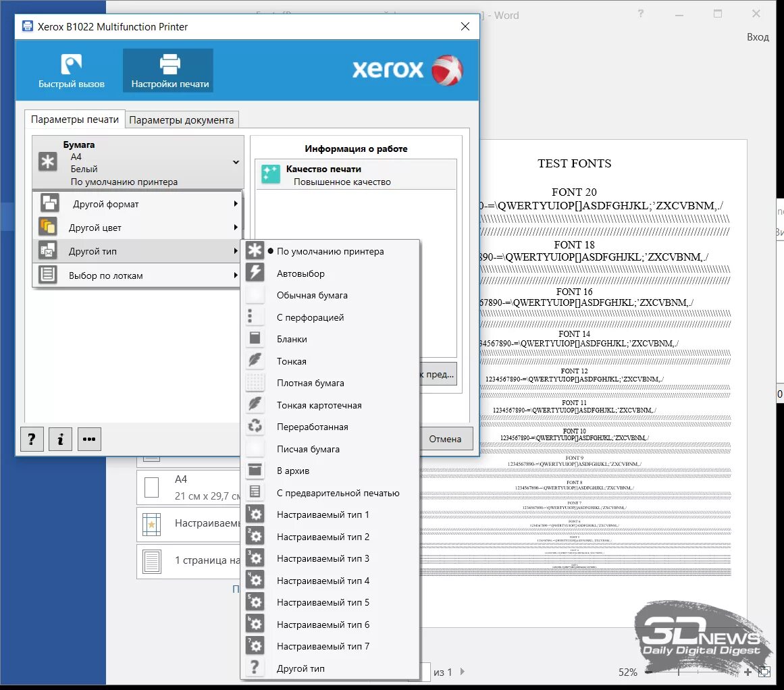
Task: Click Настраиваемый тип 7 gear icon
Action: pos(255,645)
